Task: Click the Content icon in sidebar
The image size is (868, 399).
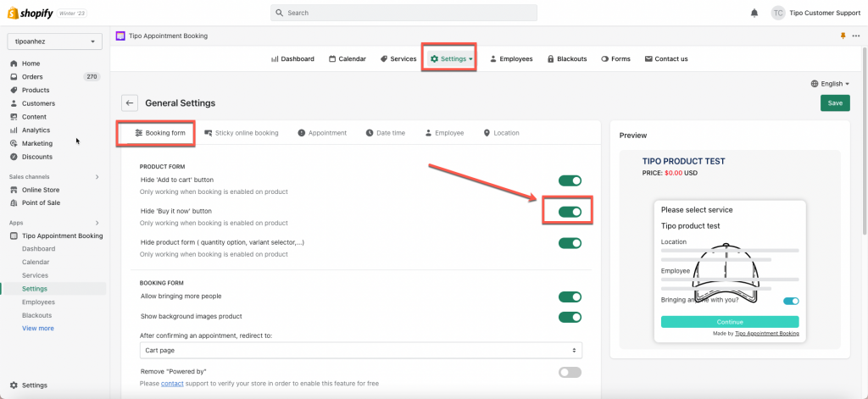Action: click(x=14, y=117)
